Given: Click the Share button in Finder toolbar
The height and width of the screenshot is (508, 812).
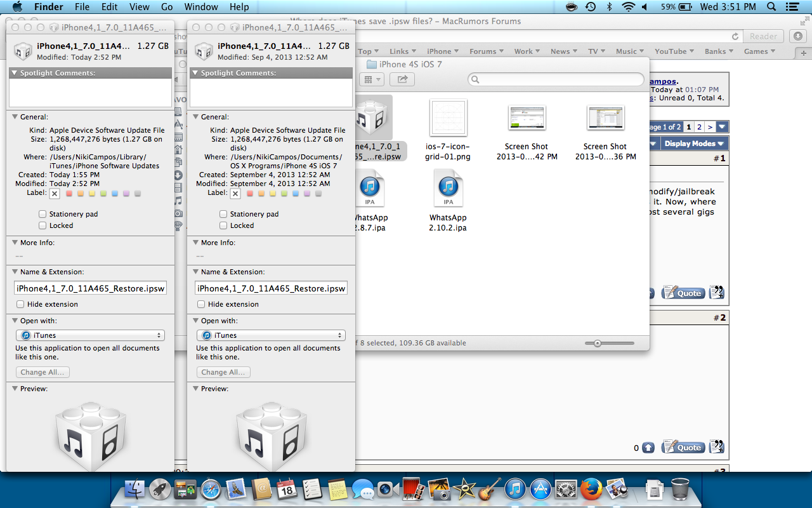Looking at the screenshot, I should pyautogui.click(x=402, y=79).
